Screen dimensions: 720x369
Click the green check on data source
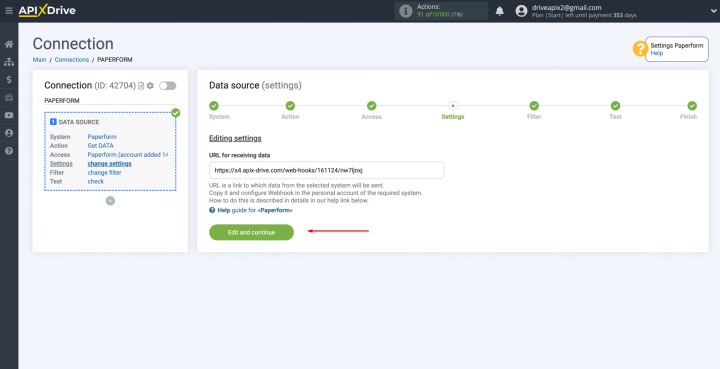tap(175, 112)
